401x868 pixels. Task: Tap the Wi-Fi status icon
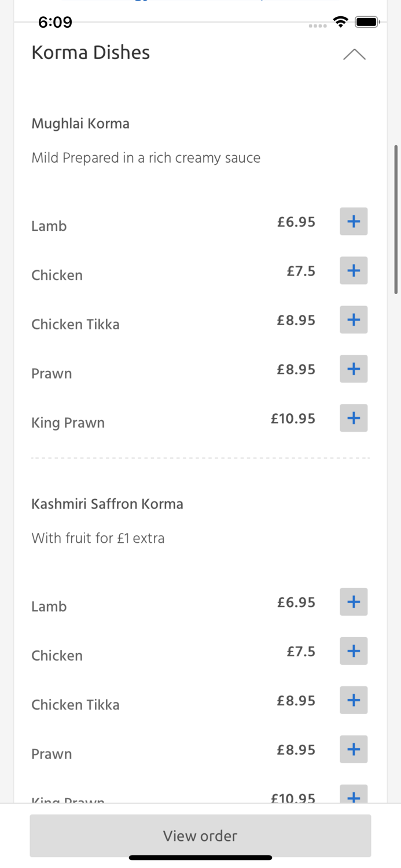[341, 21]
